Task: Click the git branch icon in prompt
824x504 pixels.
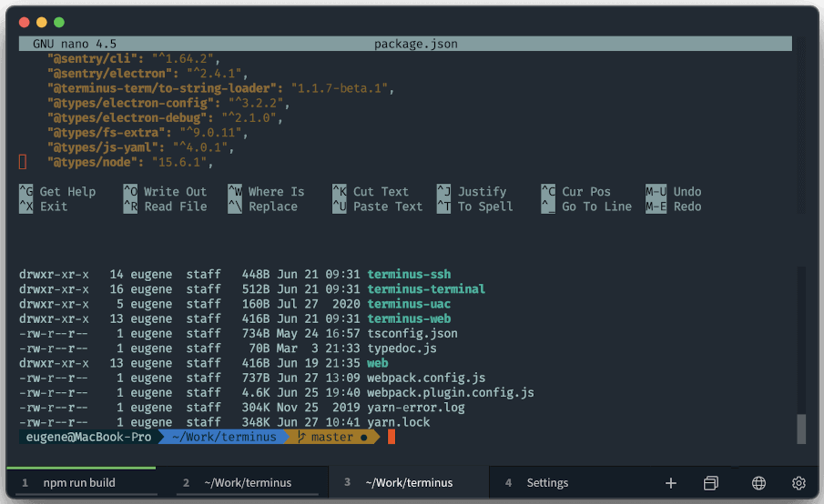Action: point(301,438)
